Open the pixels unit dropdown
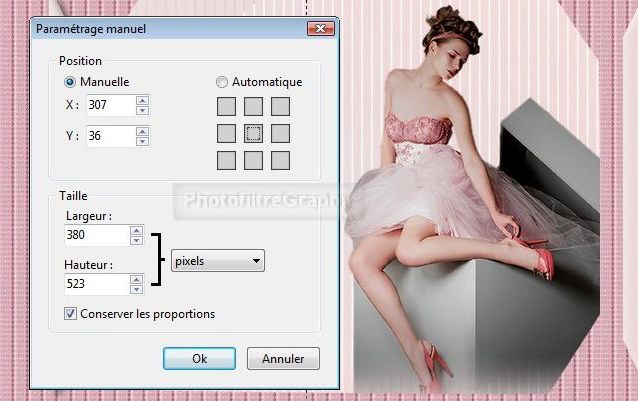Viewport: 638px width, 401px height. tap(218, 261)
